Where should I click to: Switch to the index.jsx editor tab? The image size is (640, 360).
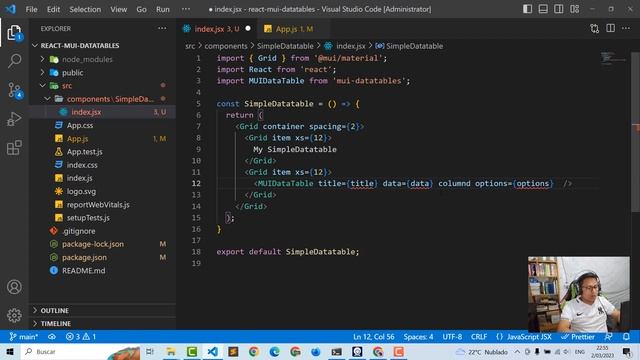(x=216, y=29)
